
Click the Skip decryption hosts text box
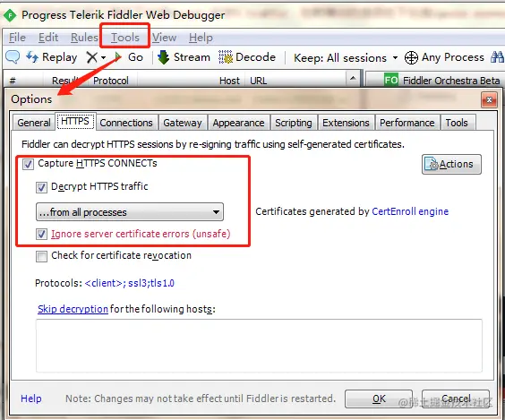coord(259,346)
